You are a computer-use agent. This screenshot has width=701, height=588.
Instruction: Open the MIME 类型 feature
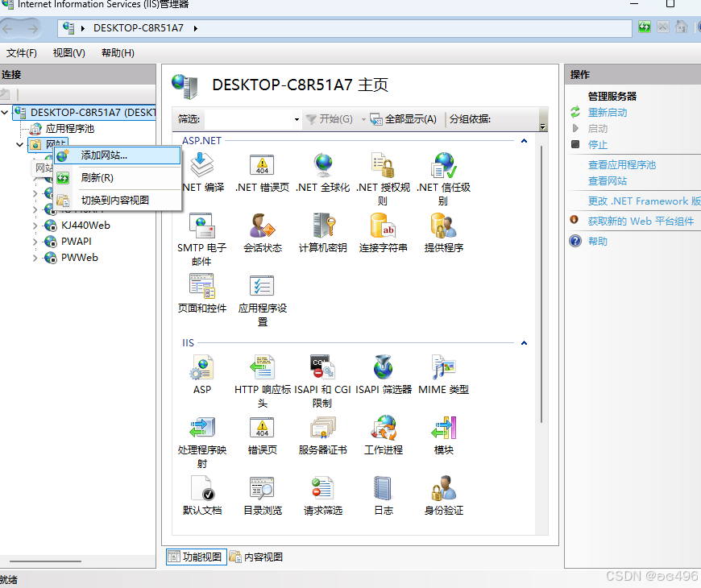click(443, 375)
